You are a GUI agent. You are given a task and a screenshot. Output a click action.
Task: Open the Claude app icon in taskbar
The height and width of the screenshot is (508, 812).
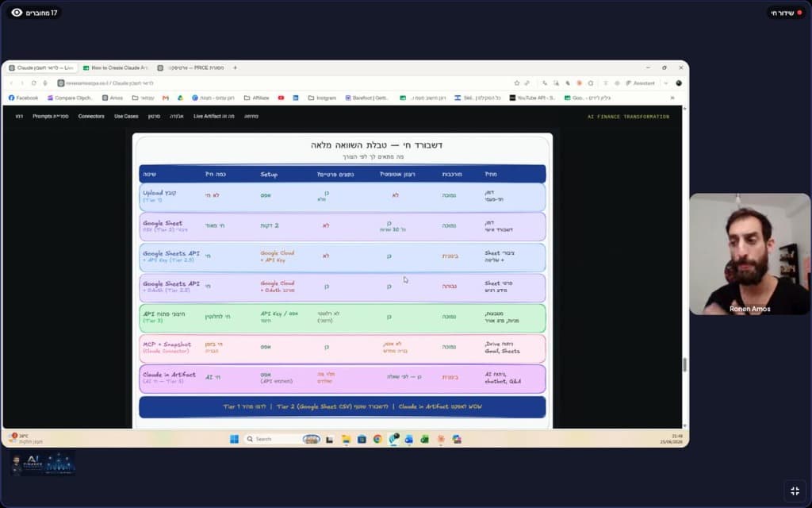[x=441, y=439]
